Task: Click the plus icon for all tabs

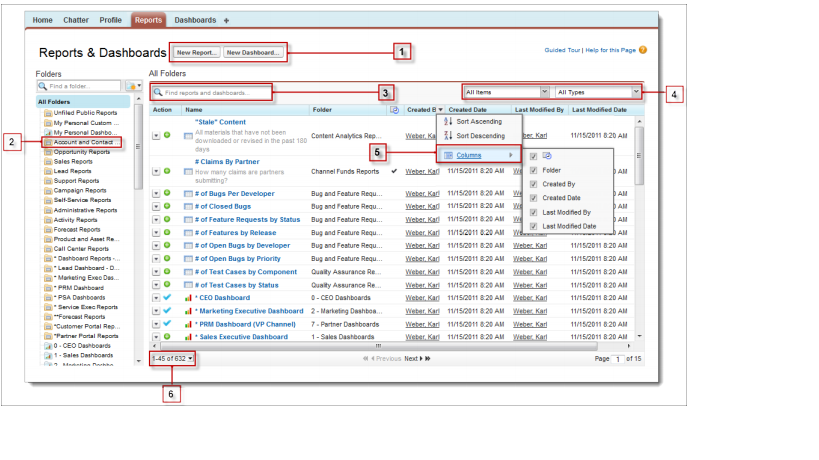Action: tap(226, 20)
